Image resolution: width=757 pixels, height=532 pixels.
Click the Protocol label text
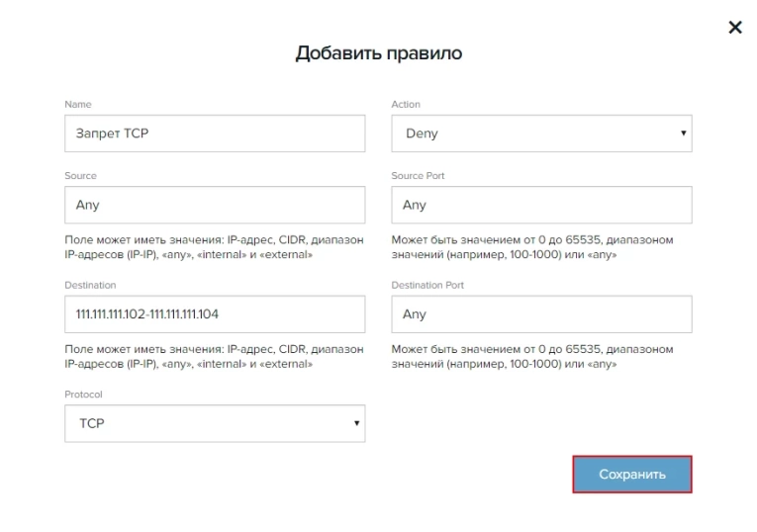(x=83, y=395)
